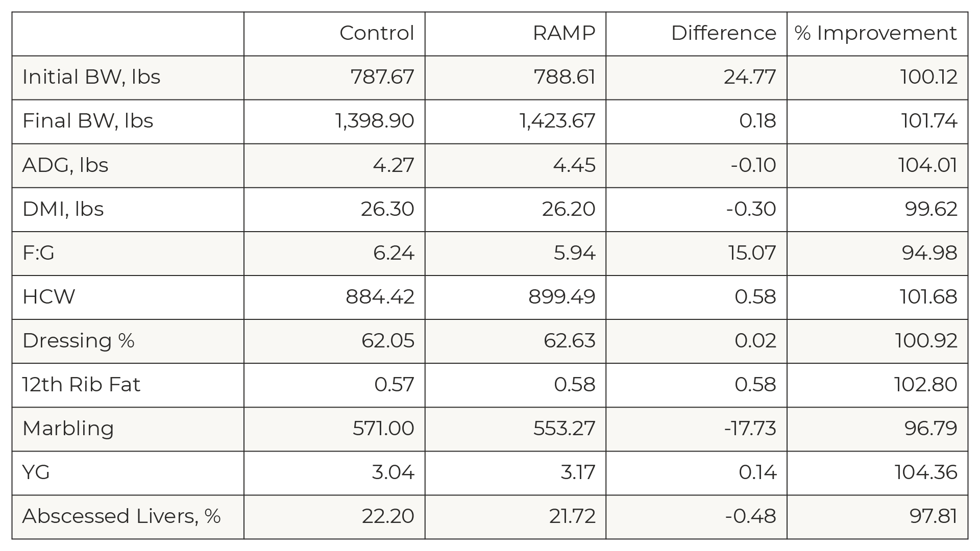The height and width of the screenshot is (551, 980).
Task: Click RAMP value 899.49 for HCW
Action: click(x=561, y=297)
